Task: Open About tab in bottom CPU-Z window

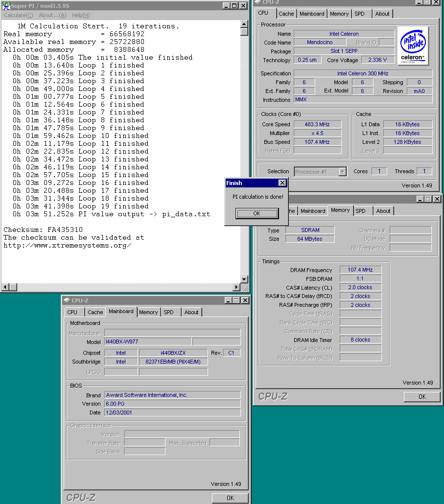Action: click(191, 312)
